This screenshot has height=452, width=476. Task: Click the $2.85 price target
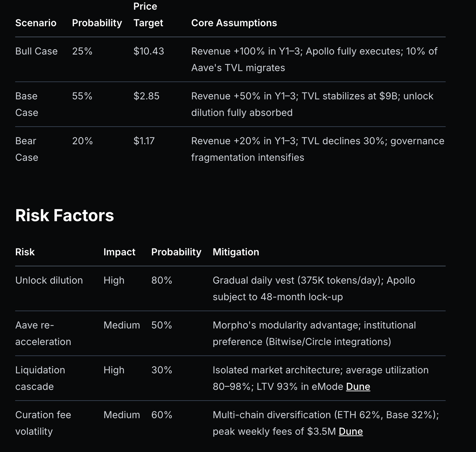pos(146,96)
